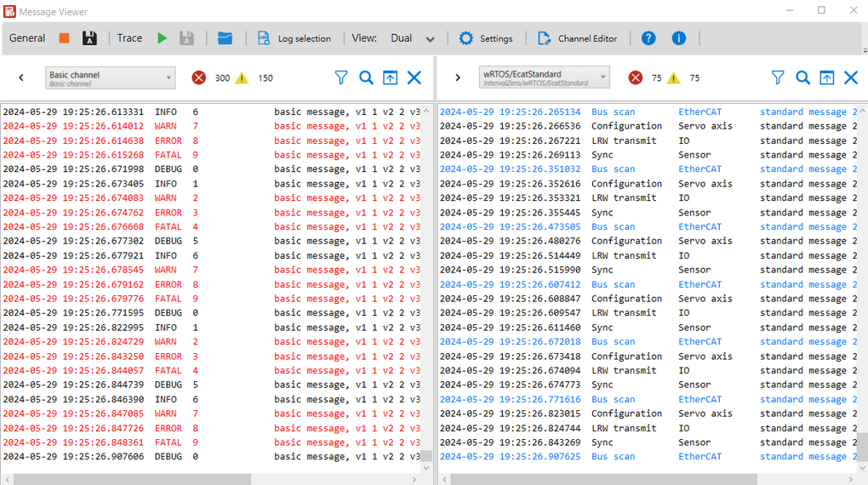Open the Channel Editor
Viewport: 868px width, 485px height.
point(578,38)
